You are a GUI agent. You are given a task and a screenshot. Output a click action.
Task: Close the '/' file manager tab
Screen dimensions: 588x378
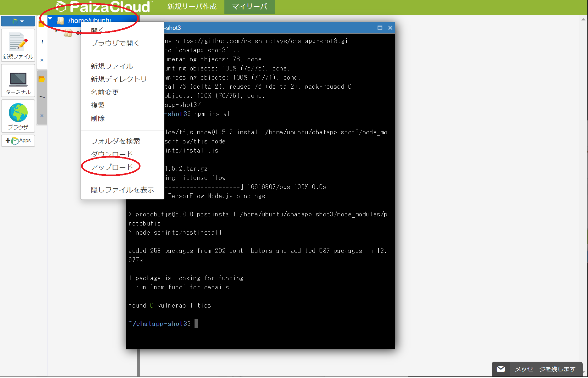point(42,115)
